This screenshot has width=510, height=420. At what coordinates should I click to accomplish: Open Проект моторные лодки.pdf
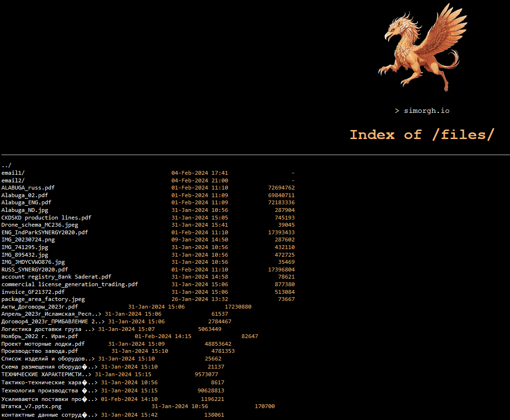tap(43, 344)
